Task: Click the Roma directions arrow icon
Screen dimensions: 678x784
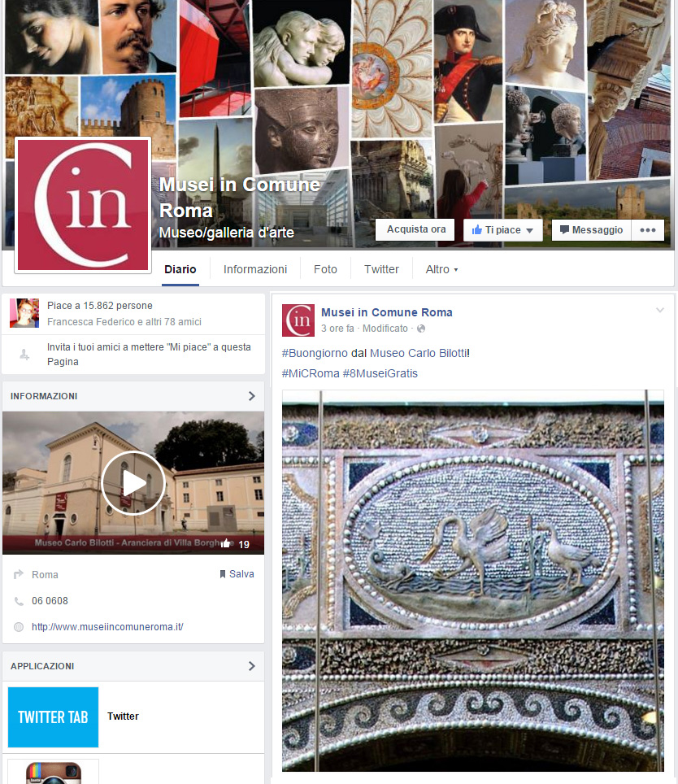Action: [x=19, y=574]
